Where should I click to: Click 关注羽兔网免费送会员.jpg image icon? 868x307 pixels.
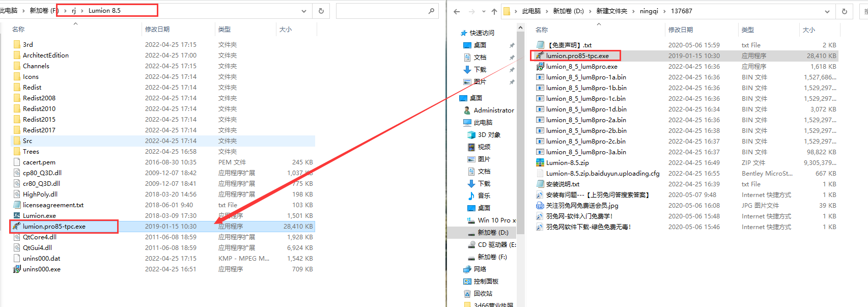click(x=540, y=205)
